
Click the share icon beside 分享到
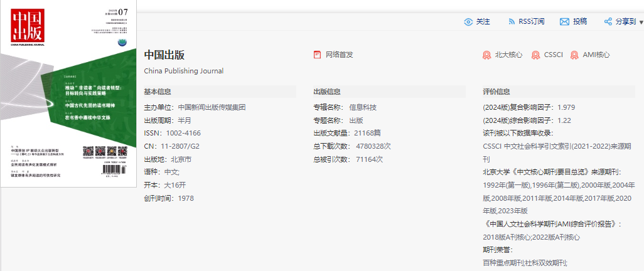tap(608, 21)
